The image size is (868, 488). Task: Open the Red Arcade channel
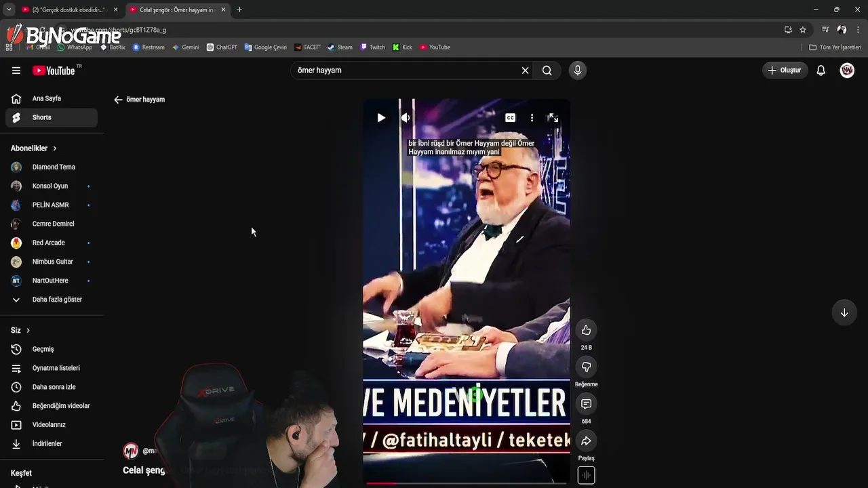[x=51, y=243]
